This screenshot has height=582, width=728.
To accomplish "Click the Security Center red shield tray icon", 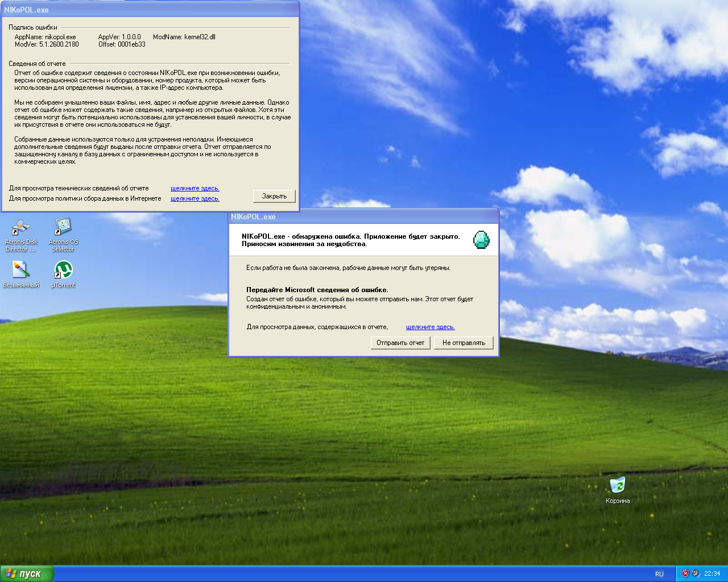I will [685, 573].
